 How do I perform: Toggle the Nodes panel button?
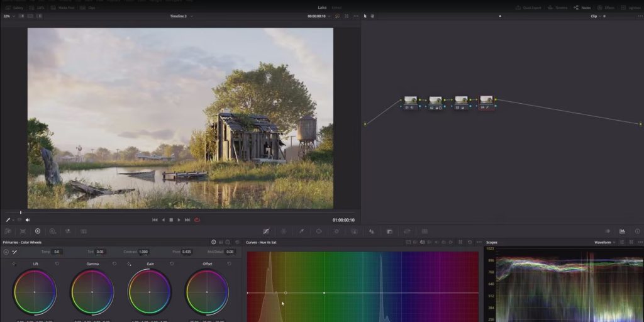click(x=582, y=8)
